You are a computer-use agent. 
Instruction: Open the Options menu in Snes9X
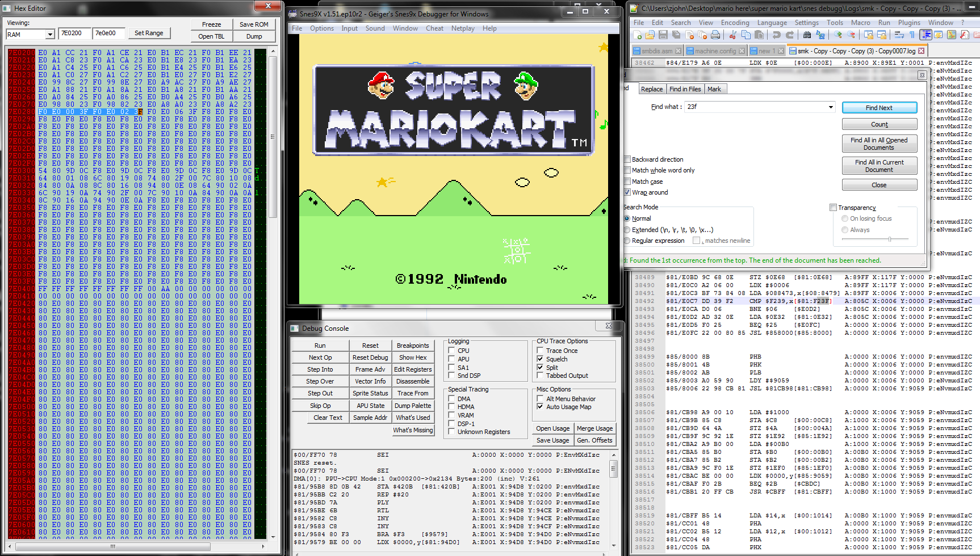point(322,28)
